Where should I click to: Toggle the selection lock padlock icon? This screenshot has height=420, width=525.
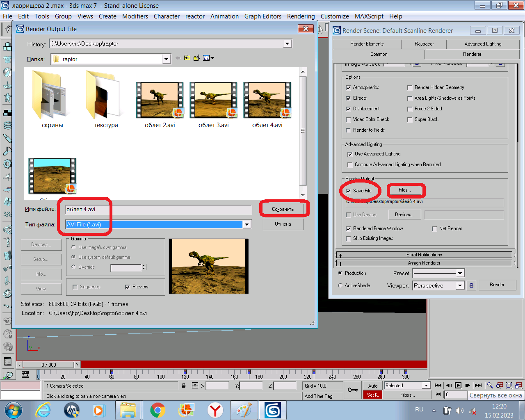(184, 386)
